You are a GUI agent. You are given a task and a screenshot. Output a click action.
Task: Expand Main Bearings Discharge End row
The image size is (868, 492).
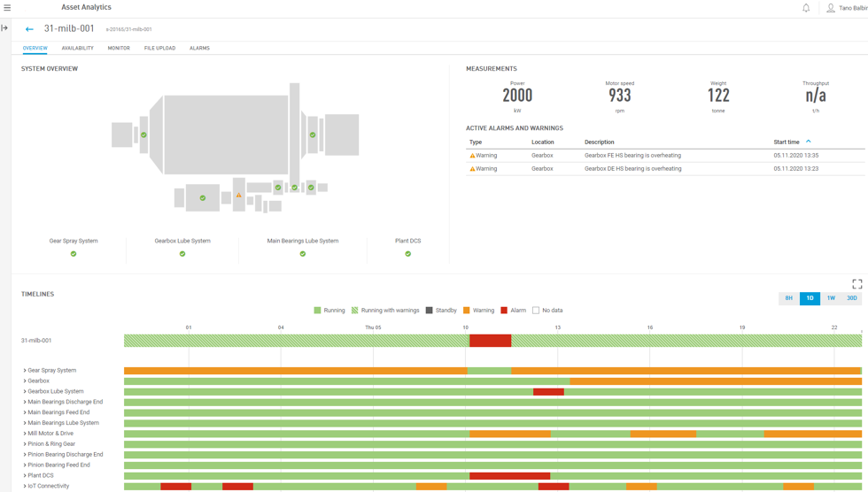[x=25, y=402]
